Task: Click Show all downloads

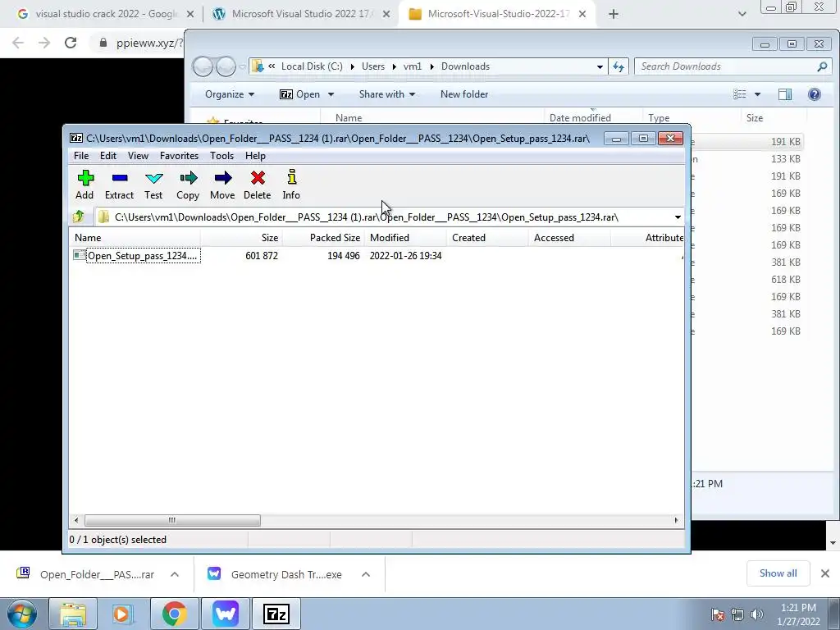Action: pos(778,573)
